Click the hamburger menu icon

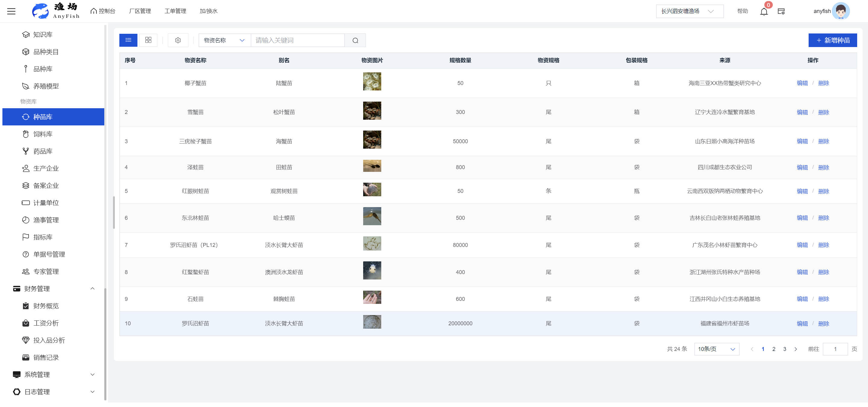coord(11,11)
